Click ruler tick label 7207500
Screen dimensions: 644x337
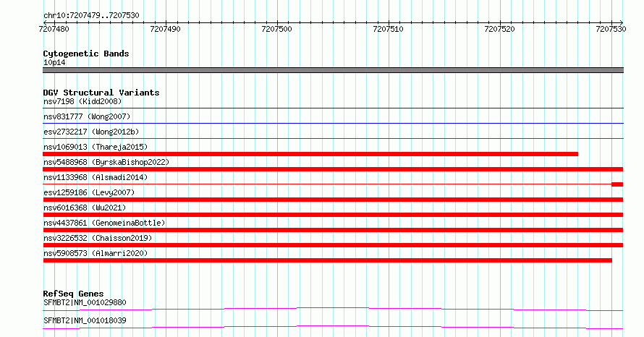(276, 29)
